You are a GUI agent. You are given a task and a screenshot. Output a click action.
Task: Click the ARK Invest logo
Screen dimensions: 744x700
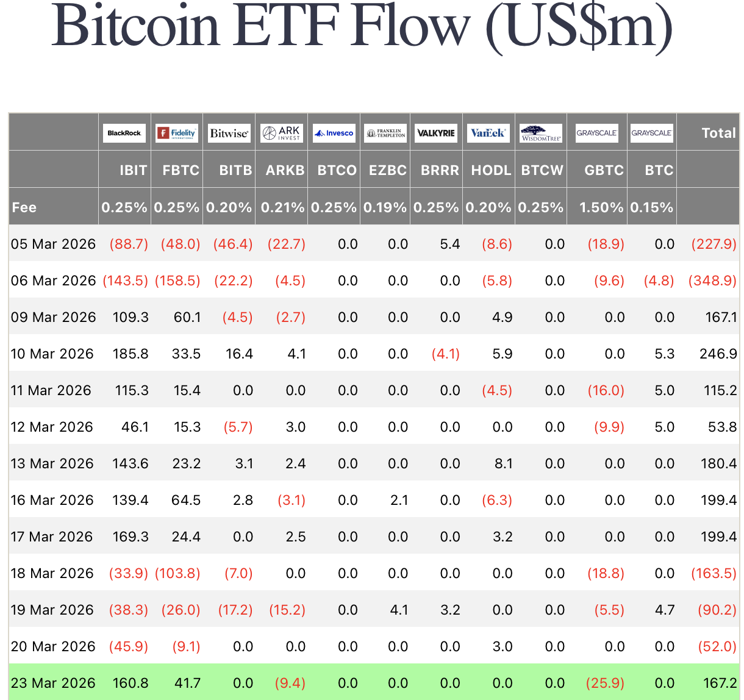point(281,133)
